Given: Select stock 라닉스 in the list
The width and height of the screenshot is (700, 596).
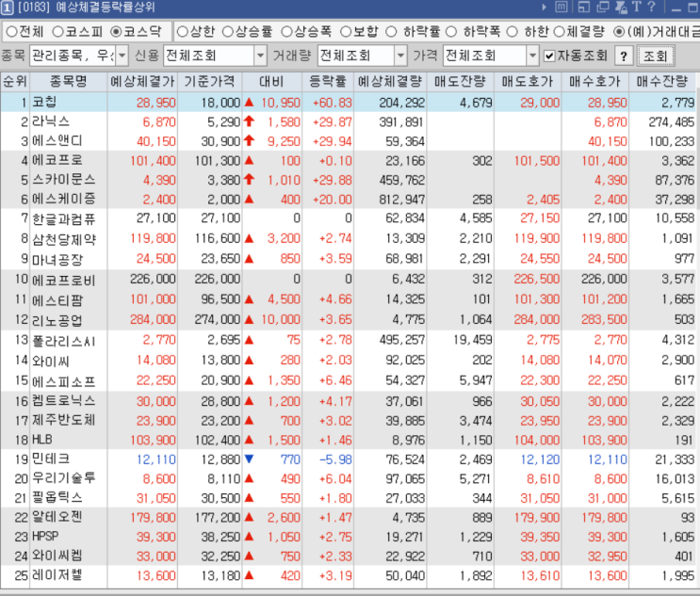Looking at the screenshot, I should coord(51,121).
